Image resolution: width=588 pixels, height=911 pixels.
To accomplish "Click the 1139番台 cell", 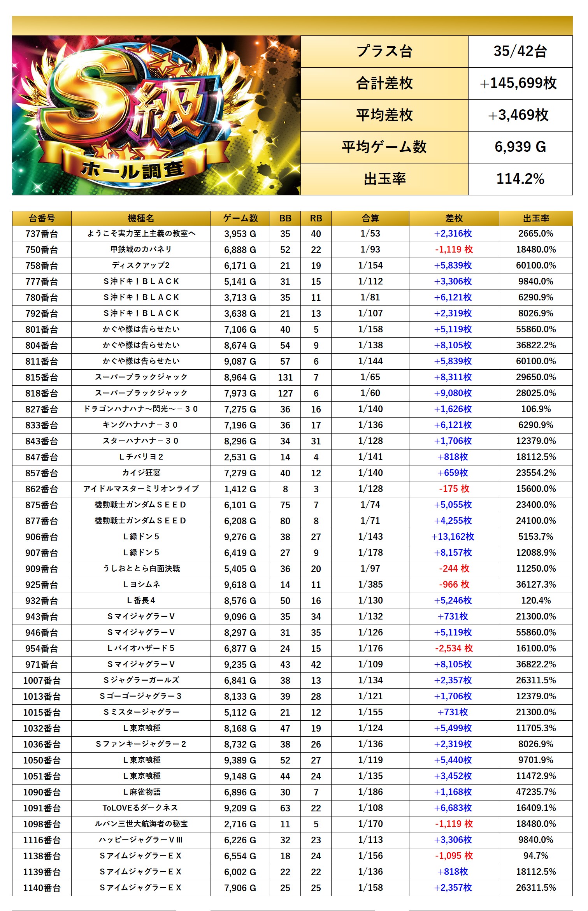I will point(42,872).
